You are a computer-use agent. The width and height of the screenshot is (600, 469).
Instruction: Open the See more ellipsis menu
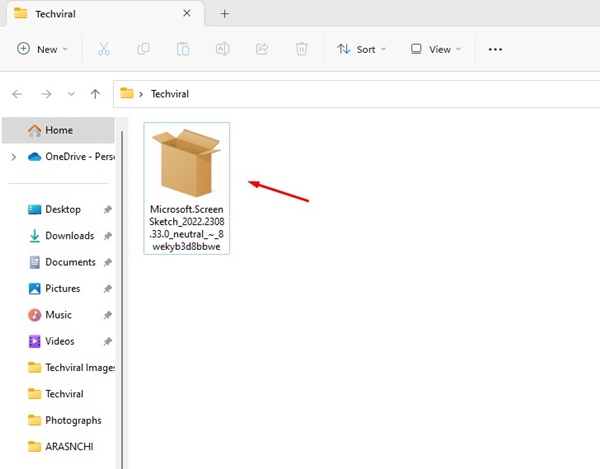coord(495,49)
